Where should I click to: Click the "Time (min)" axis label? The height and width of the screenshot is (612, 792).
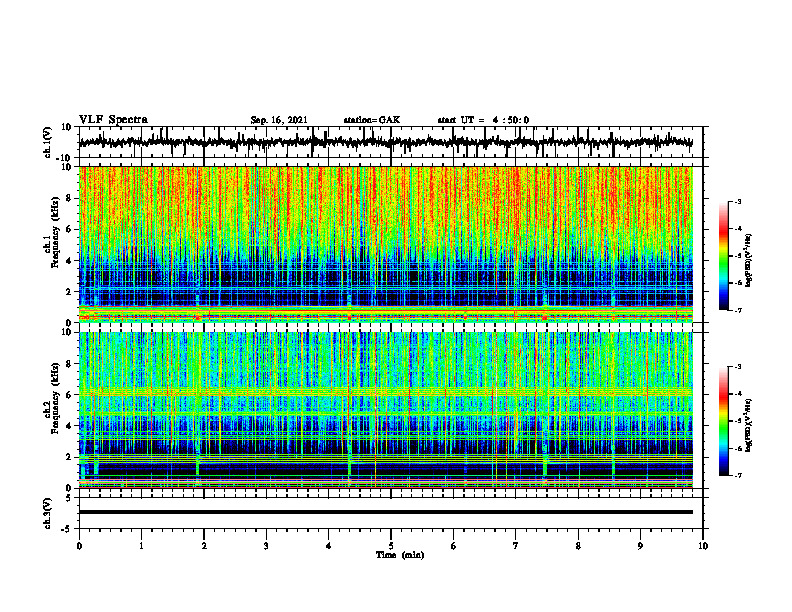[400, 555]
